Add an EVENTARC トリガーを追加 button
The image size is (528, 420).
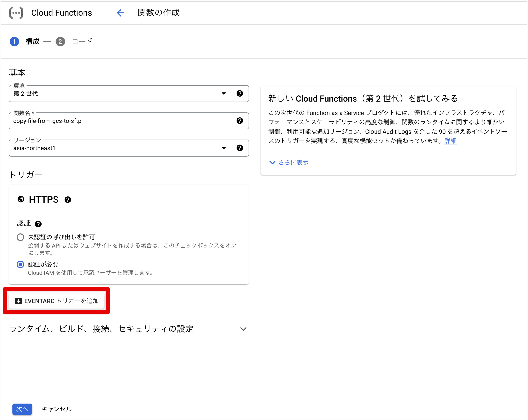coord(57,301)
